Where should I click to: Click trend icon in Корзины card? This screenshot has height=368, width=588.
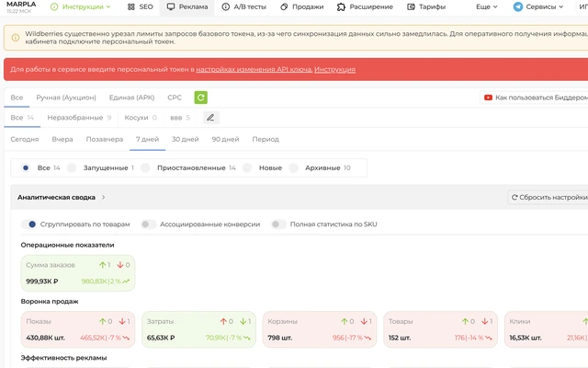point(367,338)
